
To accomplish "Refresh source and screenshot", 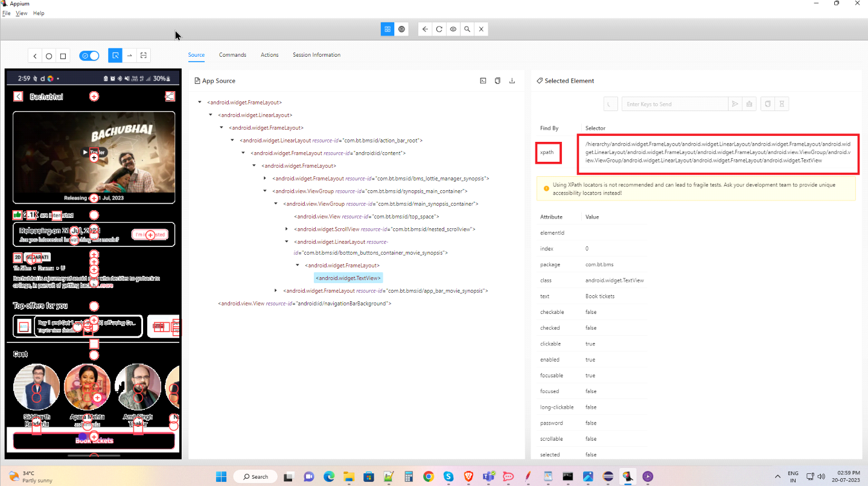I will tap(439, 29).
